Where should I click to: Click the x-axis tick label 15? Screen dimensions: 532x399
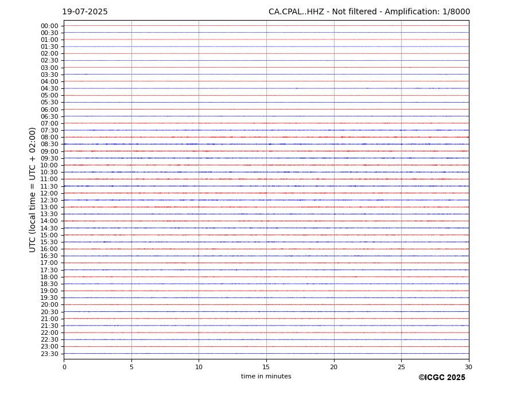pyautogui.click(x=266, y=367)
